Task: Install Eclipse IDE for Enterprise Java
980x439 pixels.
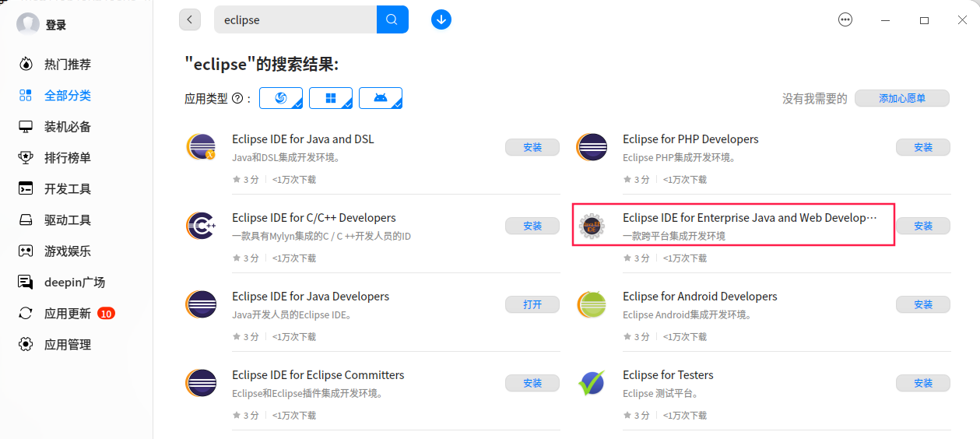Action: 923,226
